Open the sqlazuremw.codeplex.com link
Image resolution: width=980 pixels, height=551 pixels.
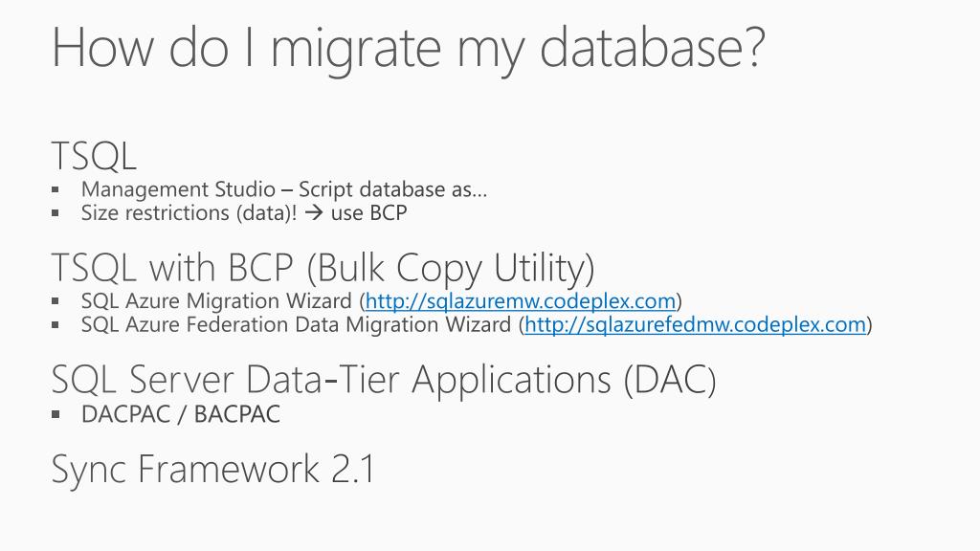tap(520, 301)
